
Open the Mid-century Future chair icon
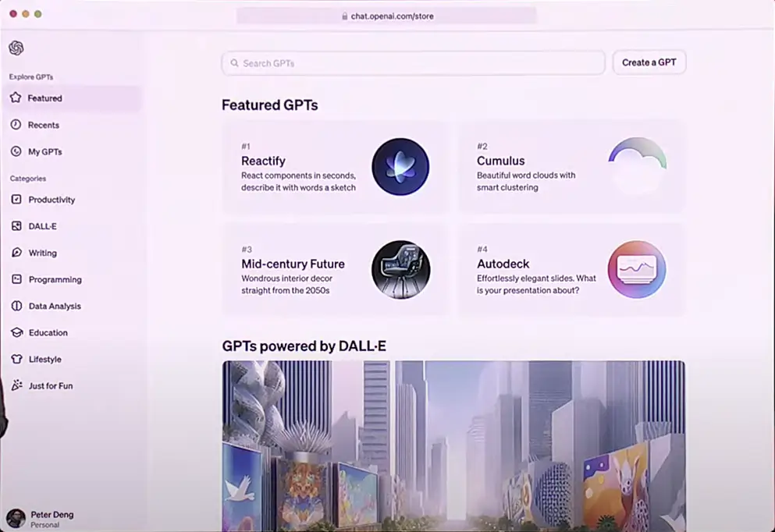400,270
